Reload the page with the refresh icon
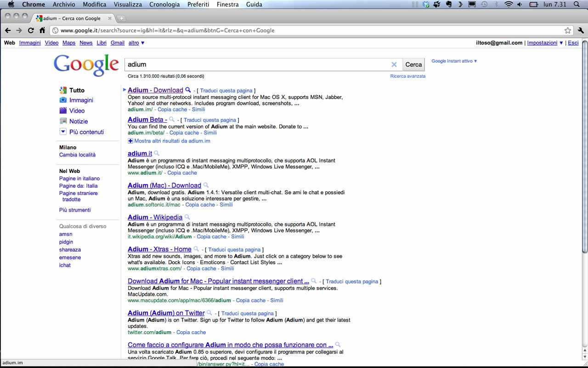Viewport: 588px width, 368px height. coord(31,30)
